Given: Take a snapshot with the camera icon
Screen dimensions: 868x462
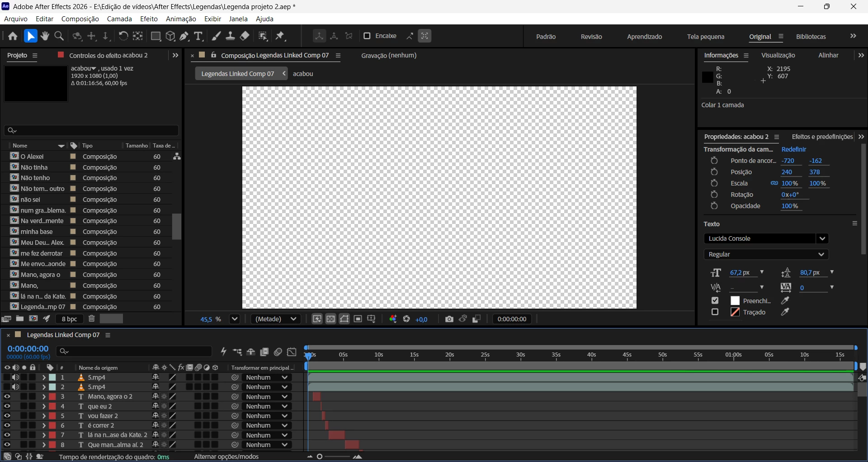Looking at the screenshot, I should [x=449, y=319].
